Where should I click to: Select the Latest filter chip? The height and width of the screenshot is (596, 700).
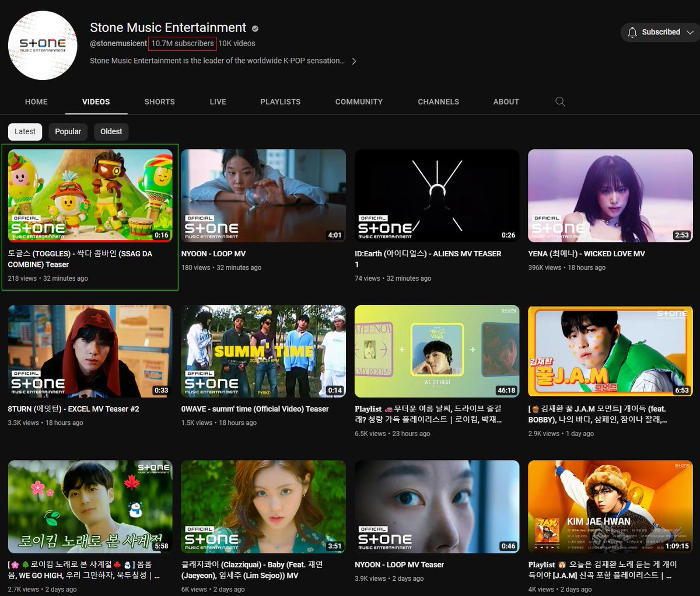click(x=24, y=131)
